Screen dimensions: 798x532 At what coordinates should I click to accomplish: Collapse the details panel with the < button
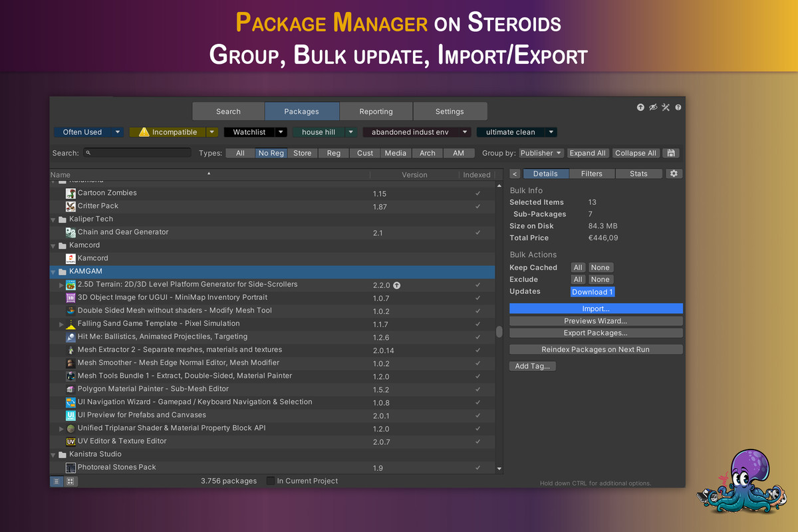coord(515,174)
